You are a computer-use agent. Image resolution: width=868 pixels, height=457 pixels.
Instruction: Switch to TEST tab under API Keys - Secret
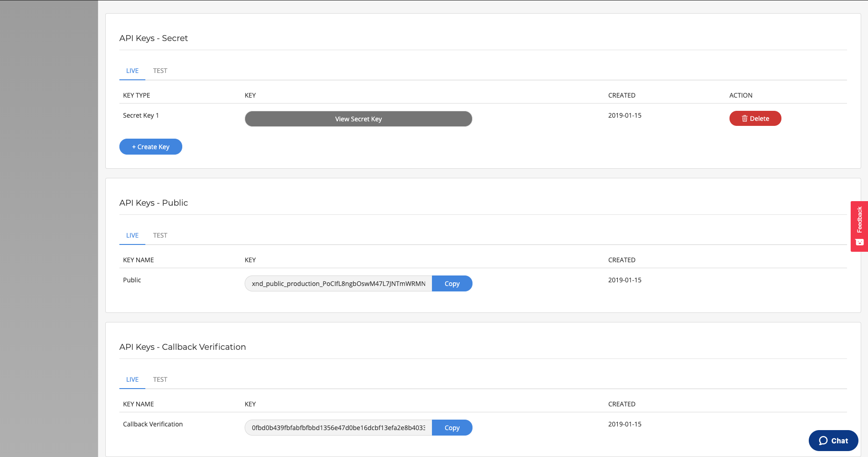[160, 71]
